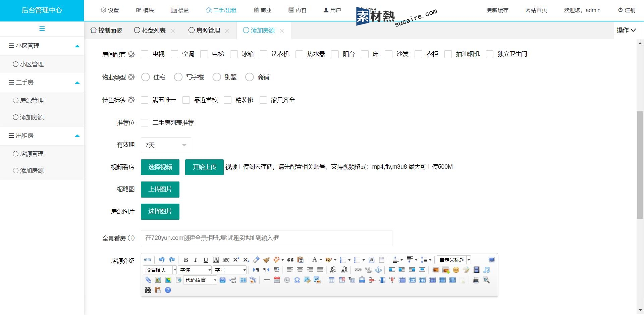Click the 选择图片 button
Viewport: 644px width, 315px height.
160,212
